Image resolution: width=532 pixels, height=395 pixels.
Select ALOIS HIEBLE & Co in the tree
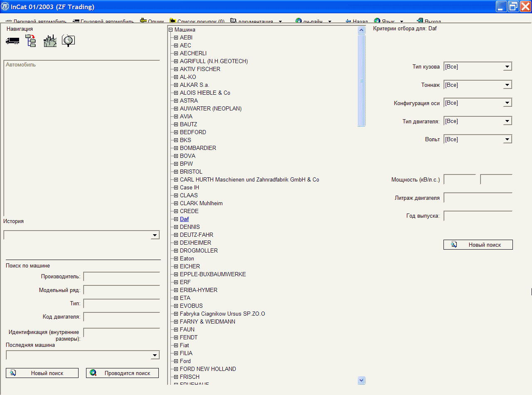click(205, 93)
